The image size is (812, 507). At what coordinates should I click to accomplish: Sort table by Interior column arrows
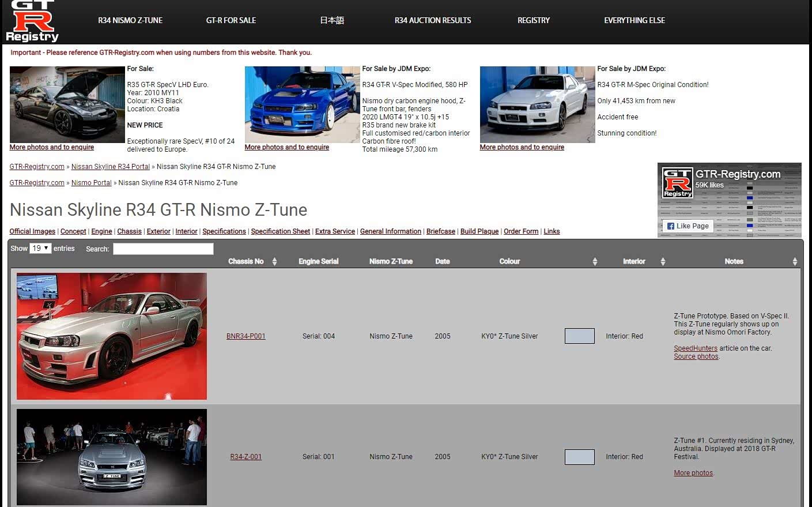tap(663, 262)
